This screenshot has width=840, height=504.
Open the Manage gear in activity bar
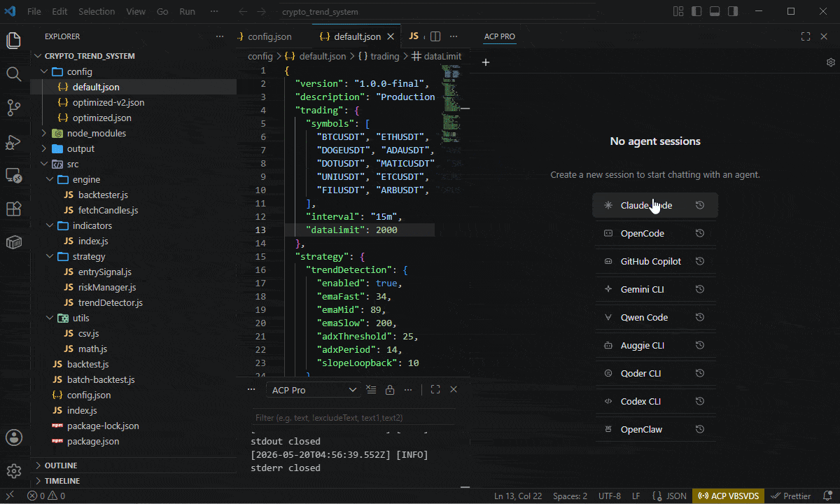click(x=13, y=470)
